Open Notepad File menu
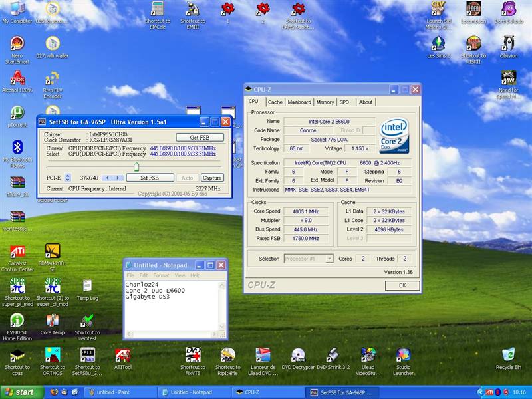The height and width of the screenshot is (399, 532). [130, 275]
